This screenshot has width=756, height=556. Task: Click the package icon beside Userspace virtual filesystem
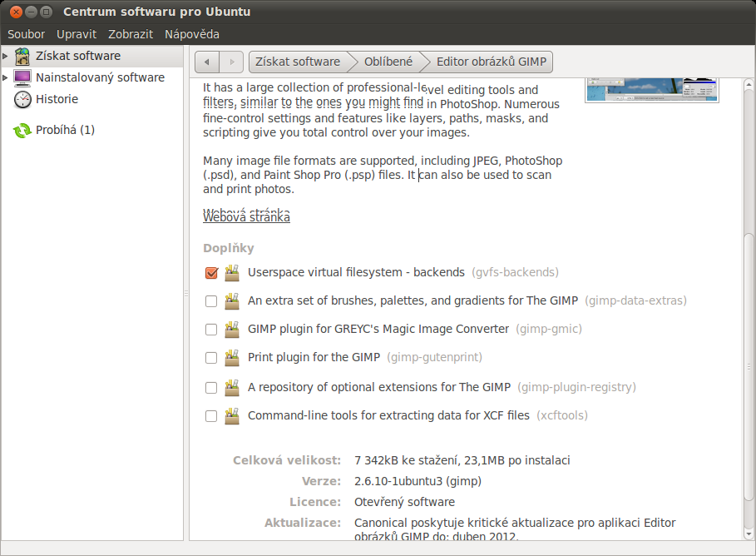pyautogui.click(x=232, y=273)
